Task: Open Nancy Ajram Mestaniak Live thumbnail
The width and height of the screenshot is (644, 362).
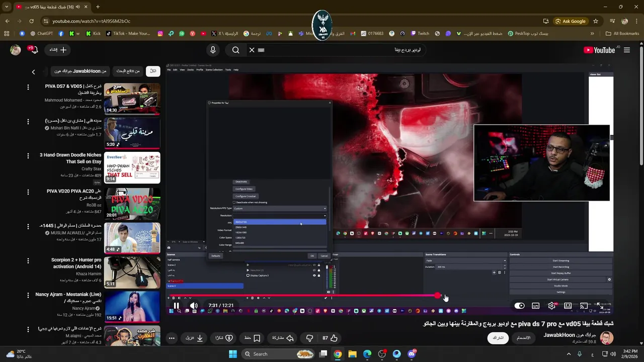Action: click(132, 307)
